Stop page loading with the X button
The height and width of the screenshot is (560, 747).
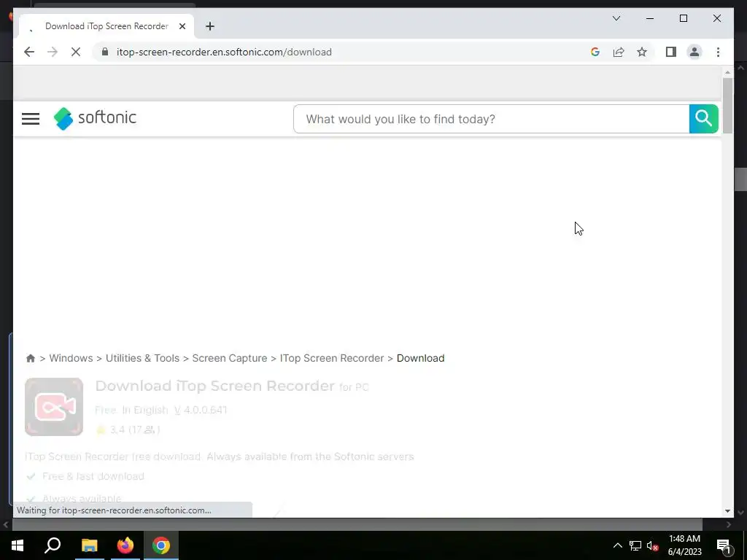76,52
